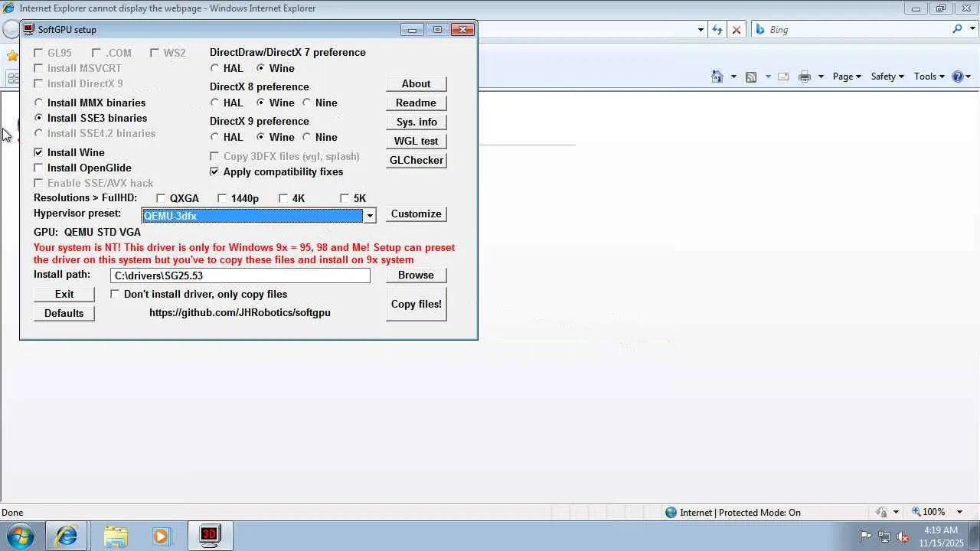The image size is (980, 551).
Task: Click the Sys. info button
Action: (x=416, y=122)
